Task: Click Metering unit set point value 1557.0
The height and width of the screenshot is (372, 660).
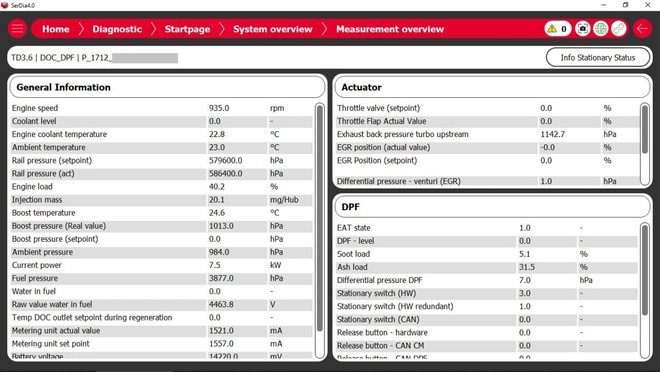Action: point(221,344)
